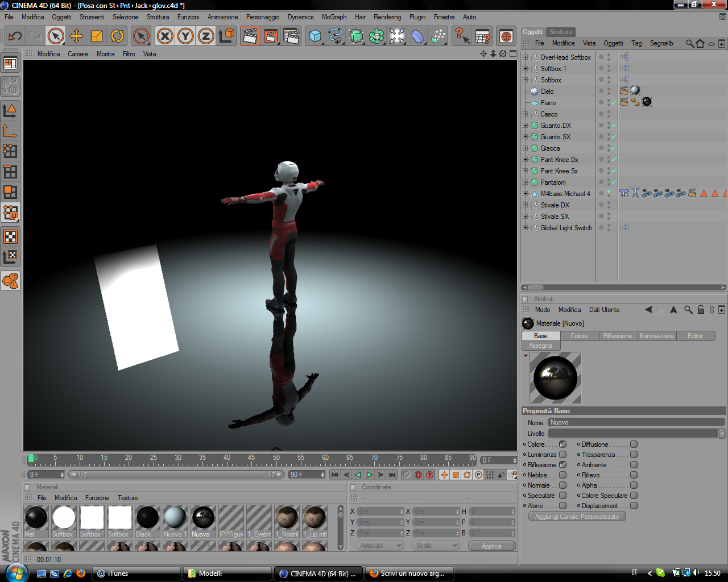
Task: Toggle the Riflessione channel checkbox
Action: pyautogui.click(x=562, y=465)
